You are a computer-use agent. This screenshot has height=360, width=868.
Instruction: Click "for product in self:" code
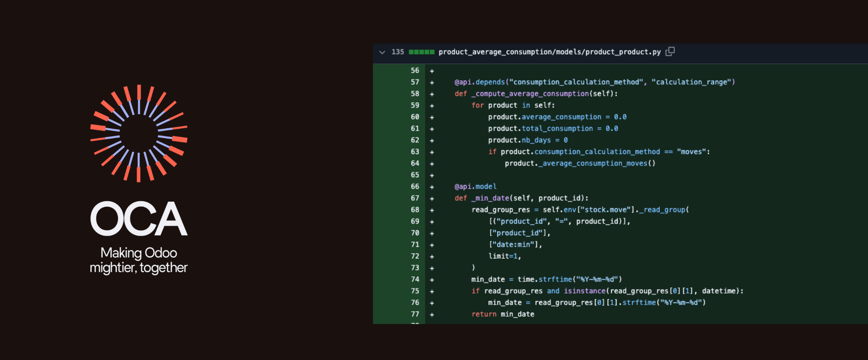click(x=513, y=105)
